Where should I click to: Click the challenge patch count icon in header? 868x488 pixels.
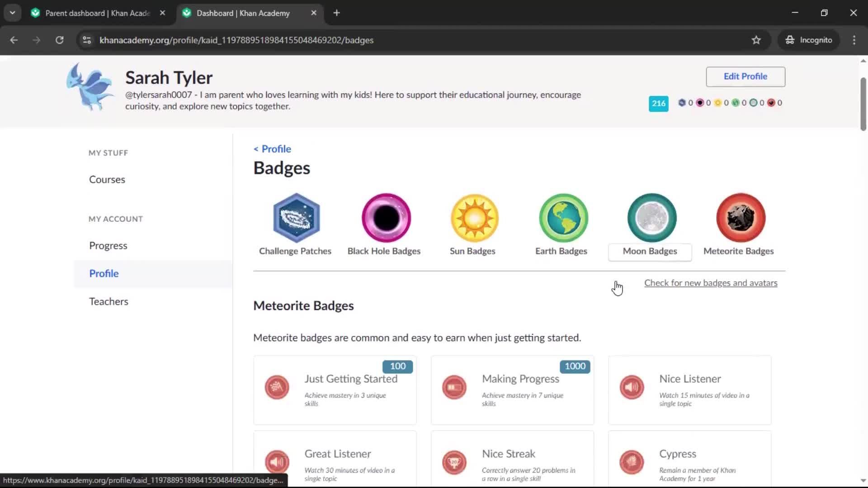(682, 103)
